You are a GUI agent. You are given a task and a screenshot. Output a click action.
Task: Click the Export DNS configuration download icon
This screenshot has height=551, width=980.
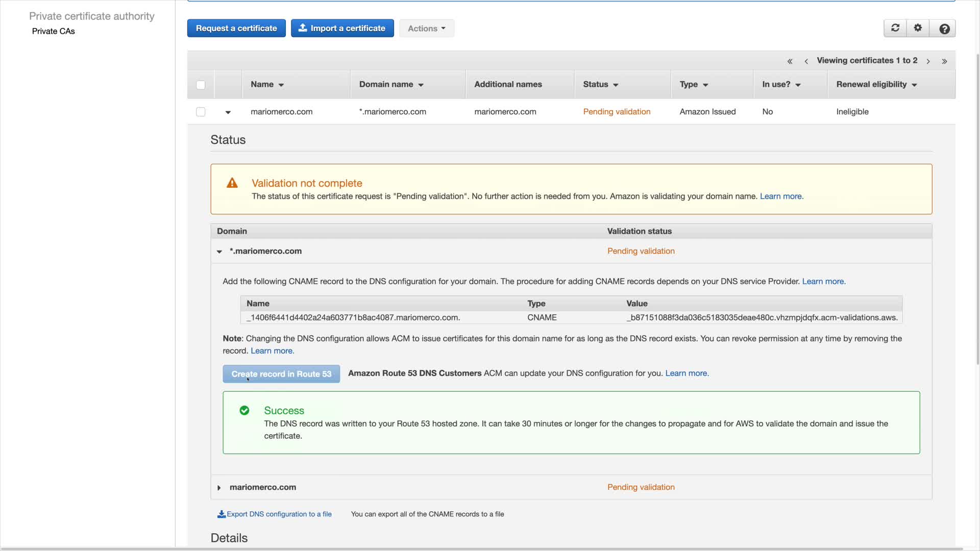(x=221, y=514)
